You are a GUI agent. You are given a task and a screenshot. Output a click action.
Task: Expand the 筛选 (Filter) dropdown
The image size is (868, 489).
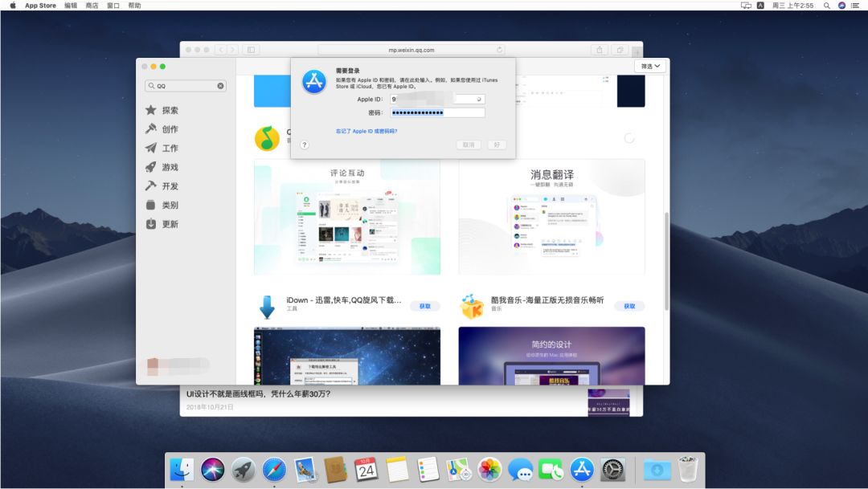tap(650, 66)
